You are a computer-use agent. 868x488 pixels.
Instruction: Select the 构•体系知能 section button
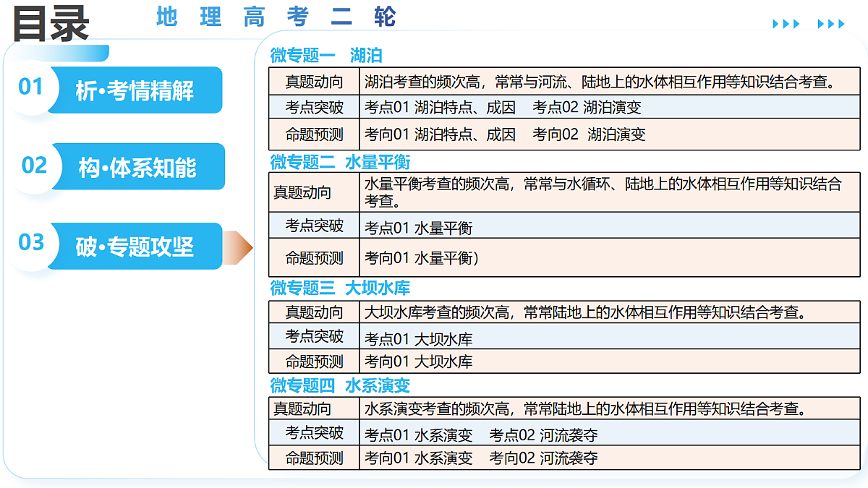pyautogui.click(x=137, y=167)
